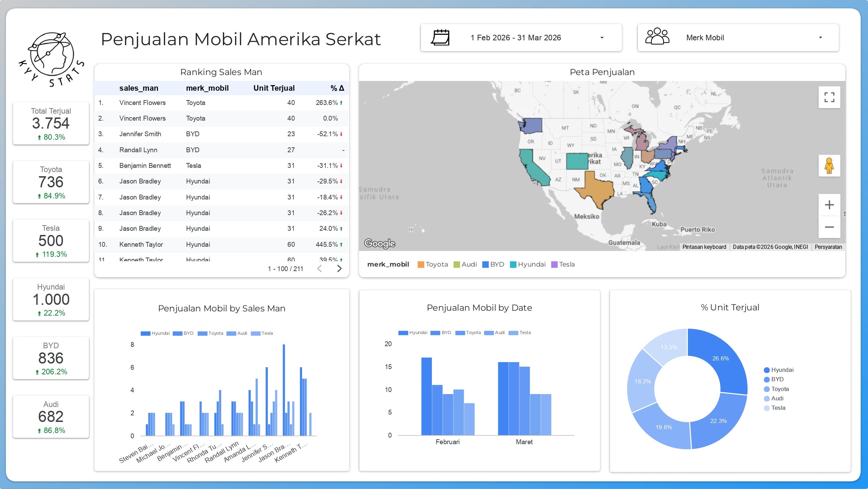Image resolution: width=868 pixels, height=489 pixels.
Task: Click the 13.3% donut chart slice
Action: click(x=669, y=348)
